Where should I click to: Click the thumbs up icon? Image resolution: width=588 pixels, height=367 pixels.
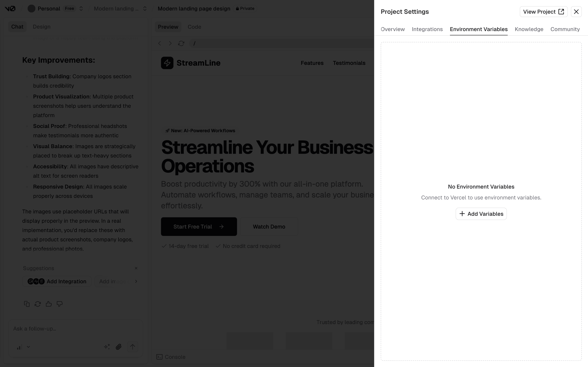pos(49,304)
